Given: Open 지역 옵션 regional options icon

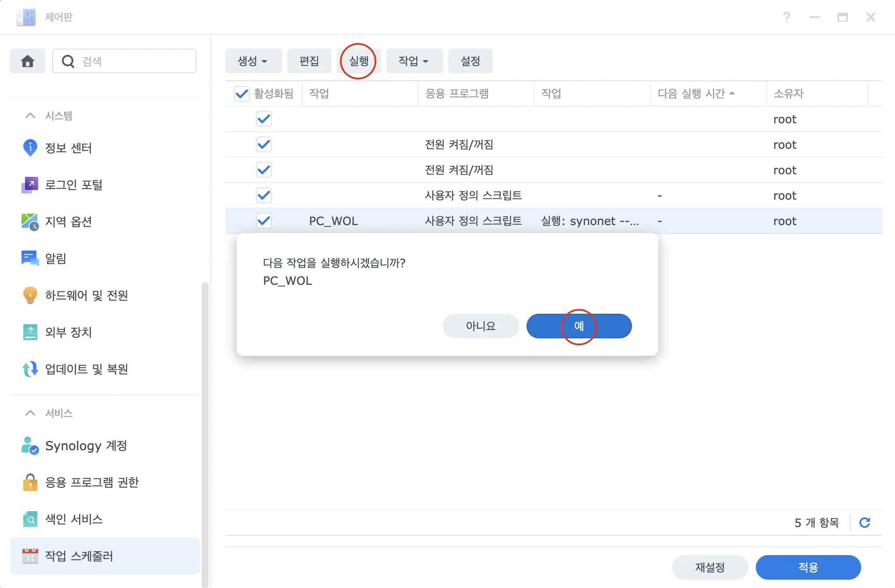Looking at the screenshot, I should [x=30, y=222].
